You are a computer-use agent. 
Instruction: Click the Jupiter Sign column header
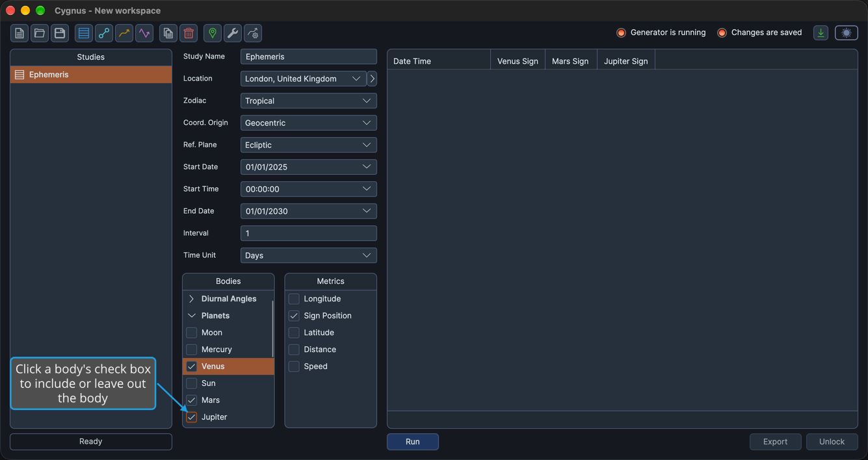[x=626, y=61]
